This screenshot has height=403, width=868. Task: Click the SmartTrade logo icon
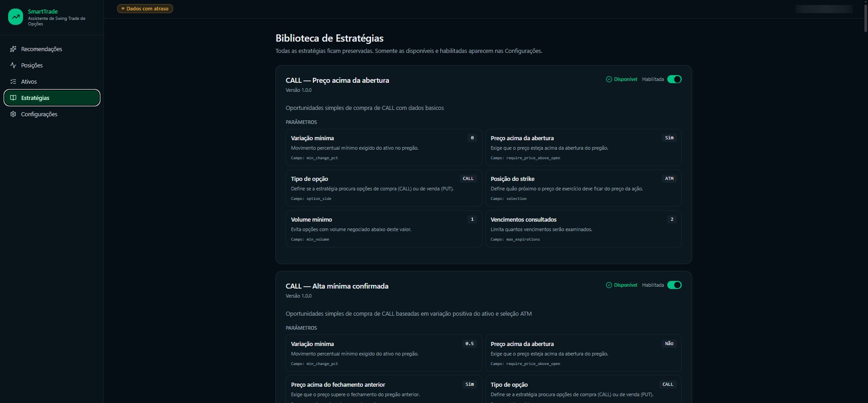[15, 17]
